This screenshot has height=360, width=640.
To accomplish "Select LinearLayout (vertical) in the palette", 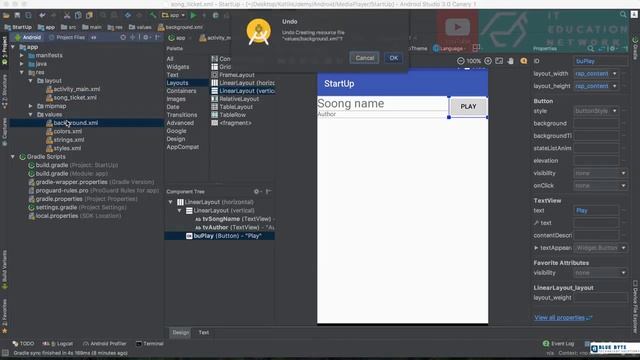I will tap(243, 91).
